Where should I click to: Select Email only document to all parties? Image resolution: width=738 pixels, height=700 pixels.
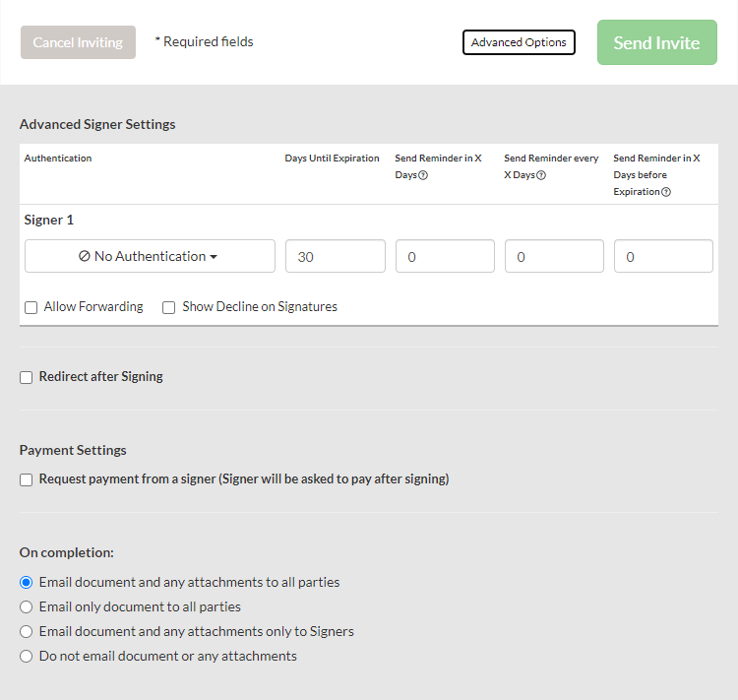[x=27, y=606]
